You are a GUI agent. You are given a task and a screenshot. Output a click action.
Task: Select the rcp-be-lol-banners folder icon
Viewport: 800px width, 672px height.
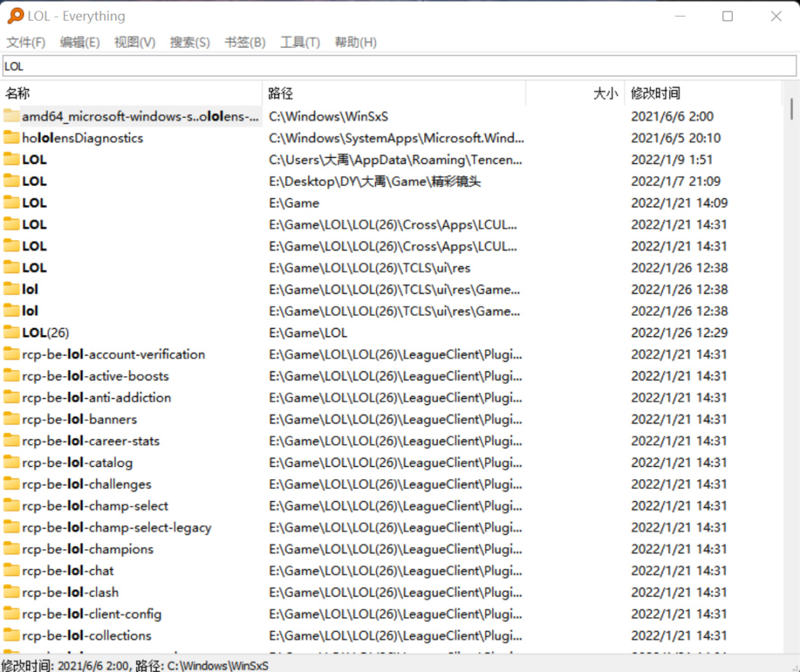coord(11,419)
